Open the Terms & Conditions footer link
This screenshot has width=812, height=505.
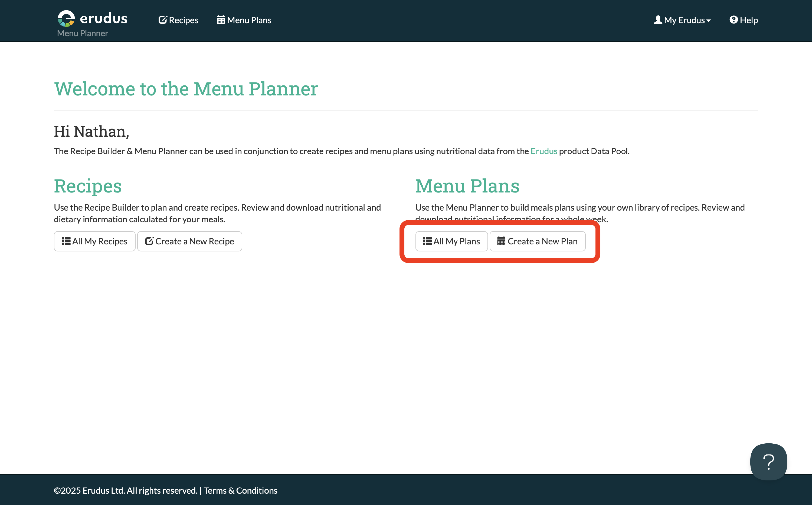point(240,490)
